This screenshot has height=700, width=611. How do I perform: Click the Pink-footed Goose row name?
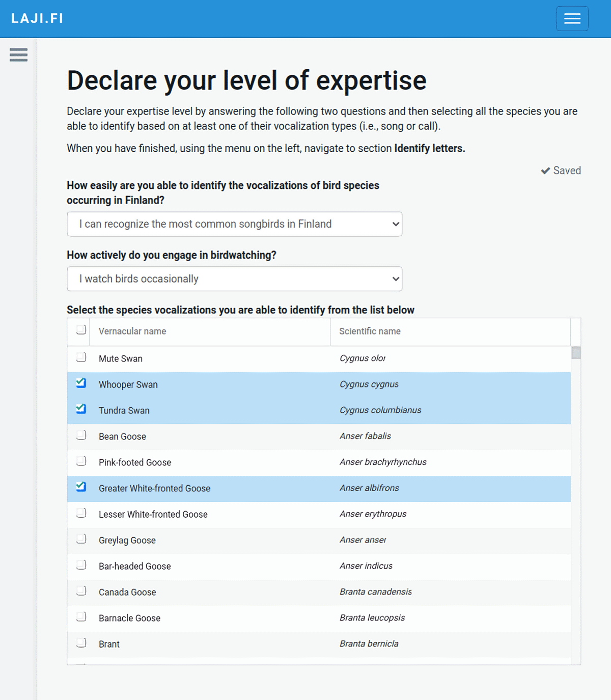click(x=135, y=462)
